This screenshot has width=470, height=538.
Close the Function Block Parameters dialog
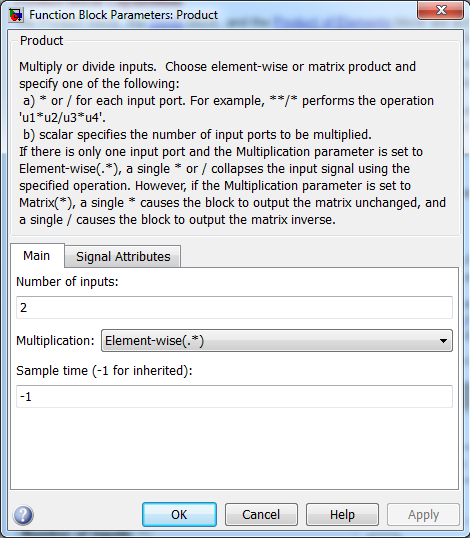click(440, 10)
